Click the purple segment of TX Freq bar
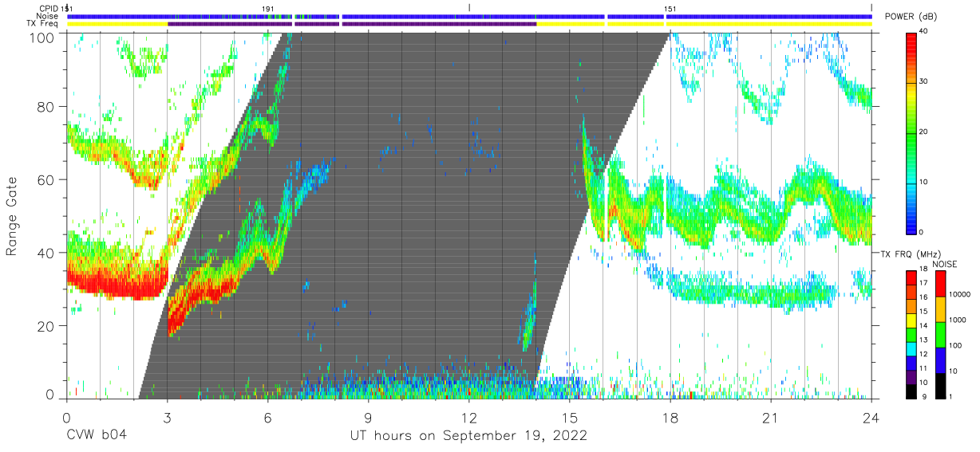Viewport: 980px width, 452px height. [x=351, y=24]
